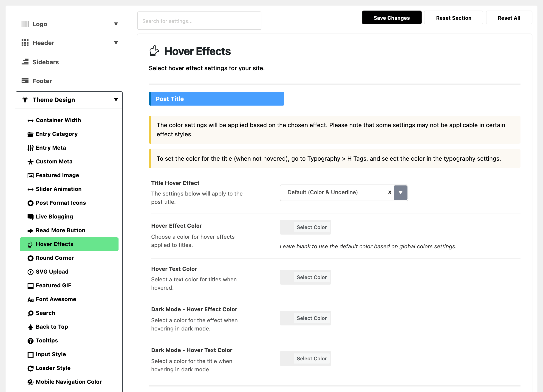543x392 pixels.
Task: Click the speech bubble icon for Live Blogging
Action: click(30, 217)
